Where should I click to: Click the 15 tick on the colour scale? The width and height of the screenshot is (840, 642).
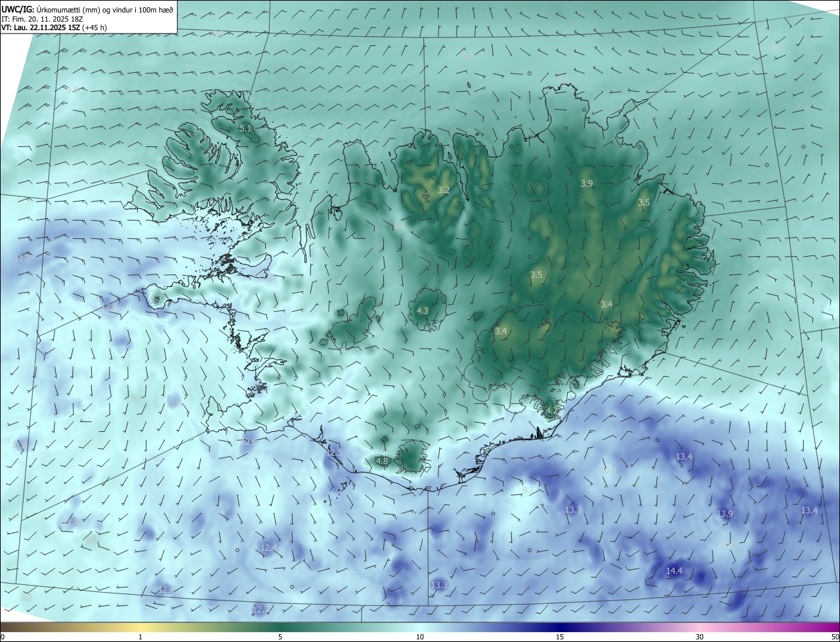pyautogui.click(x=560, y=637)
